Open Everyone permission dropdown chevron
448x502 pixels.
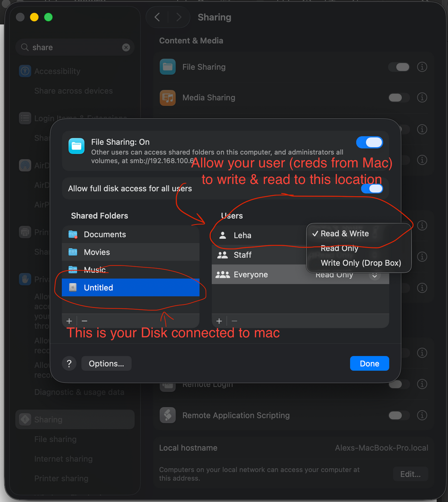point(374,276)
